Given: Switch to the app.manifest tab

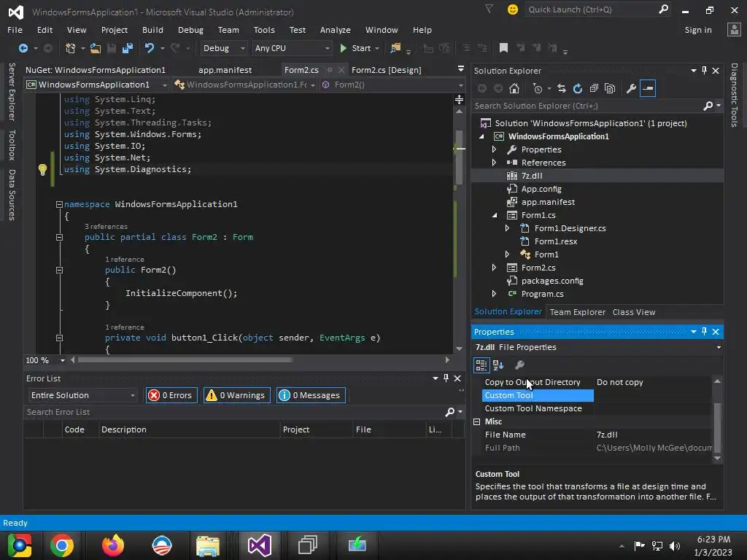Looking at the screenshot, I should point(225,70).
